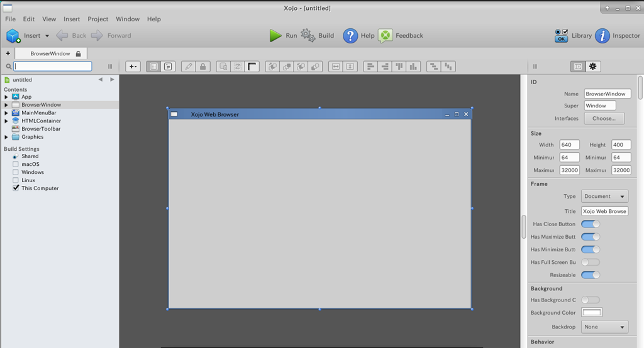The image size is (644, 348).
Task: Navigate to previous item with left triangle
Action: tap(101, 80)
